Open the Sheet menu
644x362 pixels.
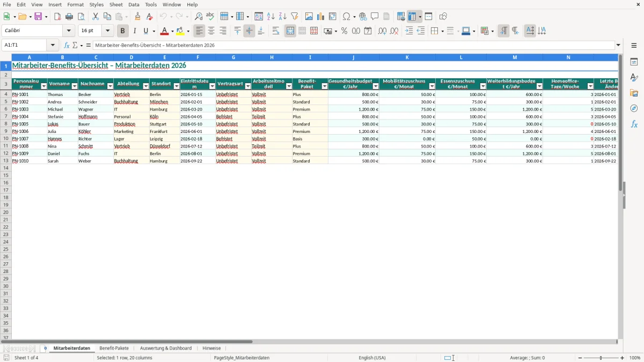tap(116, 4)
